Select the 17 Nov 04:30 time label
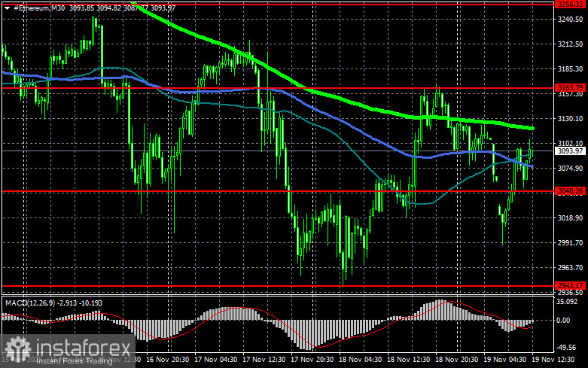The width and height of the screenshot is (588, 368). [215, 360]
